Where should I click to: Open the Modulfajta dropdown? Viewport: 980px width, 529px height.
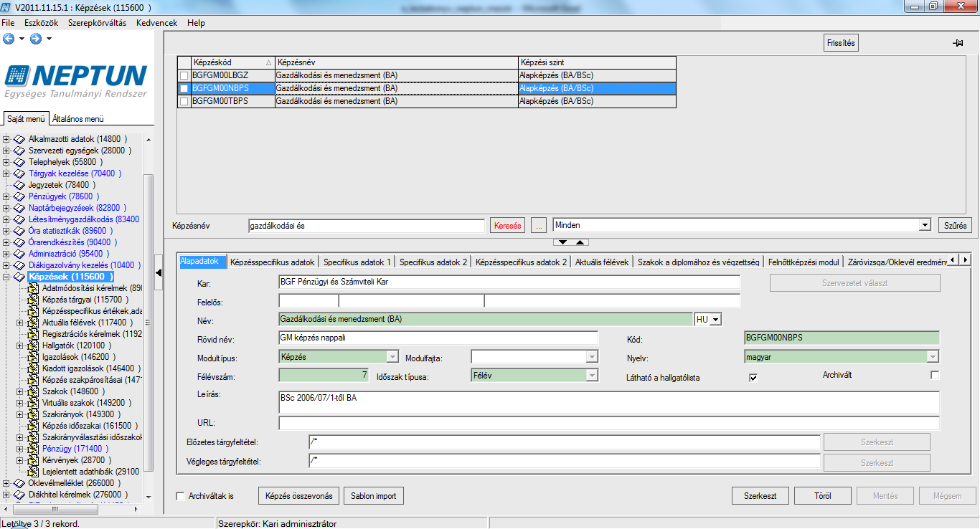[592, 356]
